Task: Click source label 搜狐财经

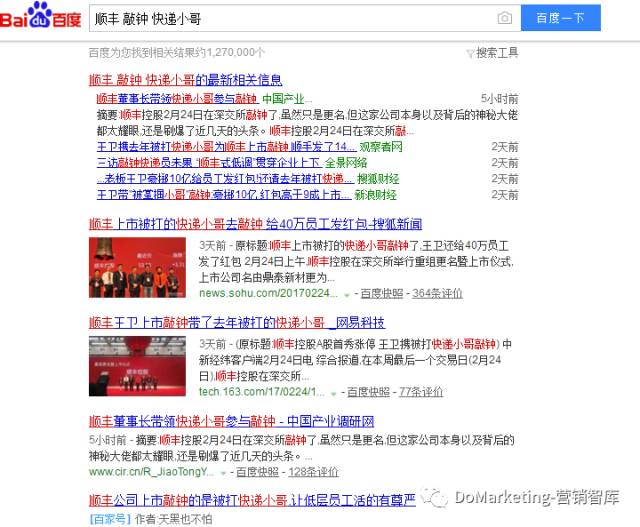Action: tap(378, 178)
